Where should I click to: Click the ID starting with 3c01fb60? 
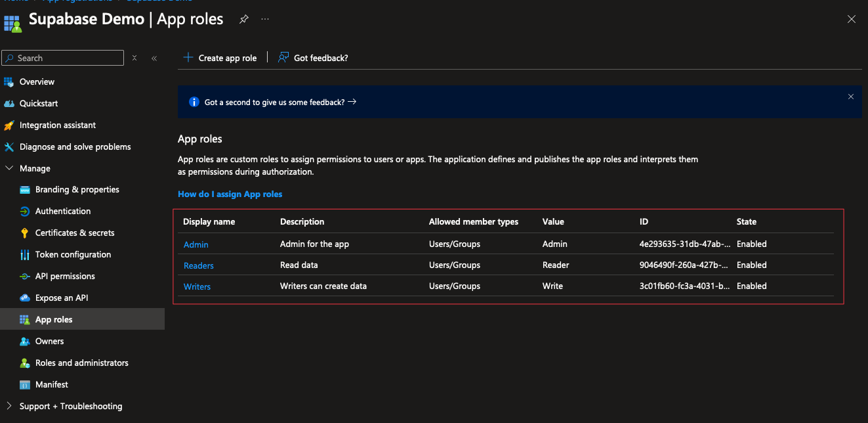coord(685,286)
